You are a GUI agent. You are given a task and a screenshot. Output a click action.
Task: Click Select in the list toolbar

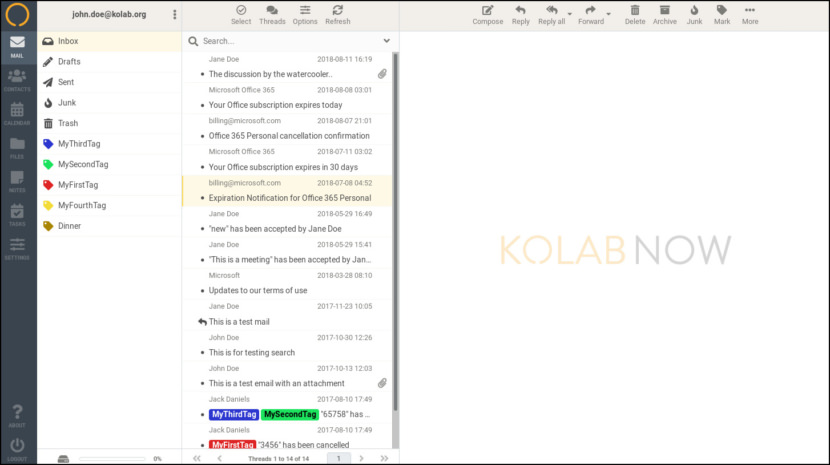[x=241, y=15]
